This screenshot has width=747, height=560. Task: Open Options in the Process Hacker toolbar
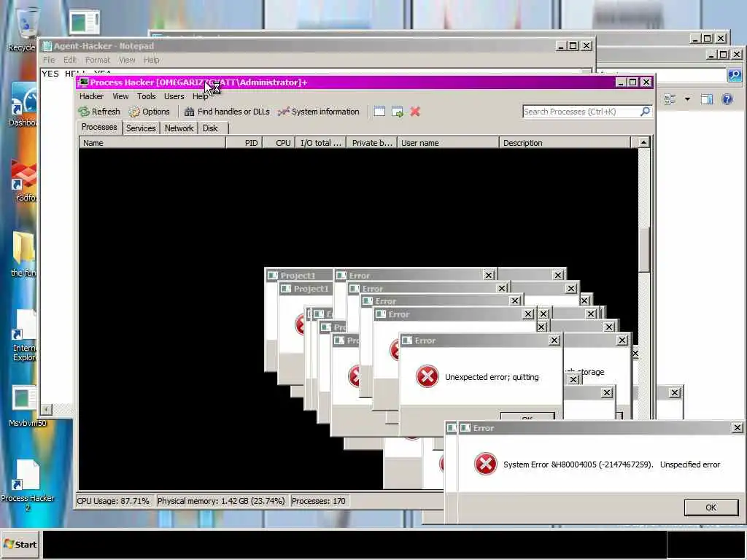pyautogui.click(x=149, y=112)
